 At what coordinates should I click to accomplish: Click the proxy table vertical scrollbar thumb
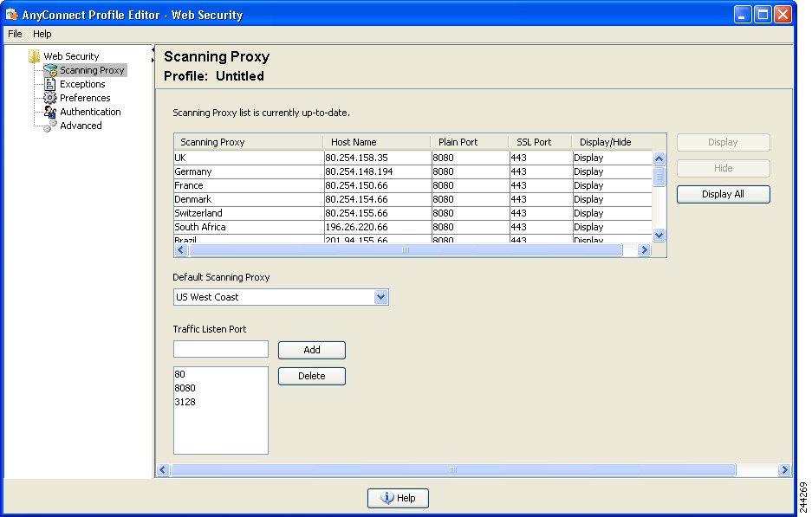pos(659,177)
